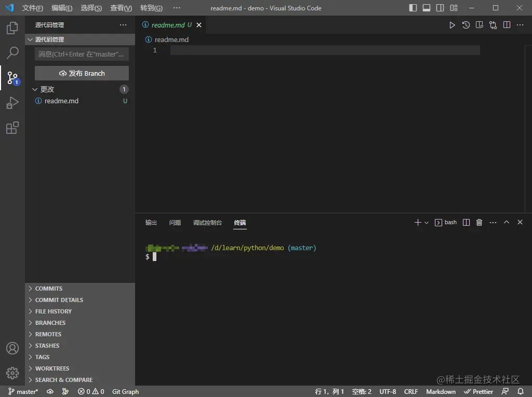Split the editor to the right
The width and height of the screenshot is (532, 397).
tap(507, 25)
